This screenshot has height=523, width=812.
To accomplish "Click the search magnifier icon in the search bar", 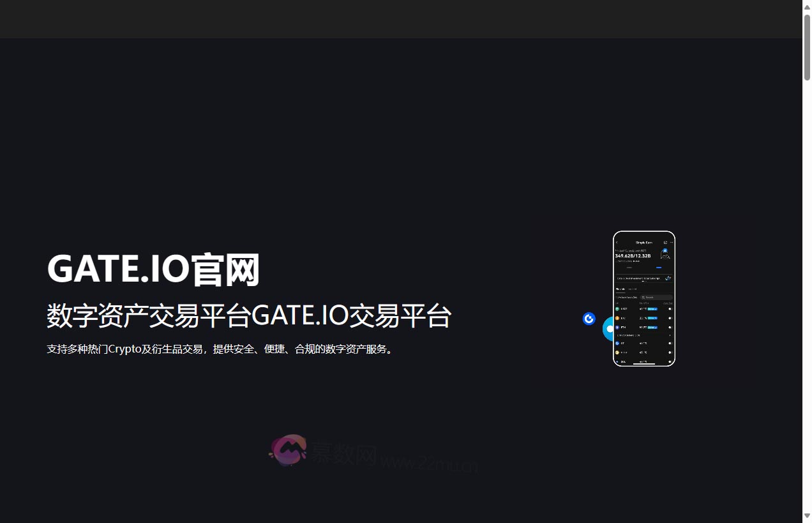I will [643, 298].
